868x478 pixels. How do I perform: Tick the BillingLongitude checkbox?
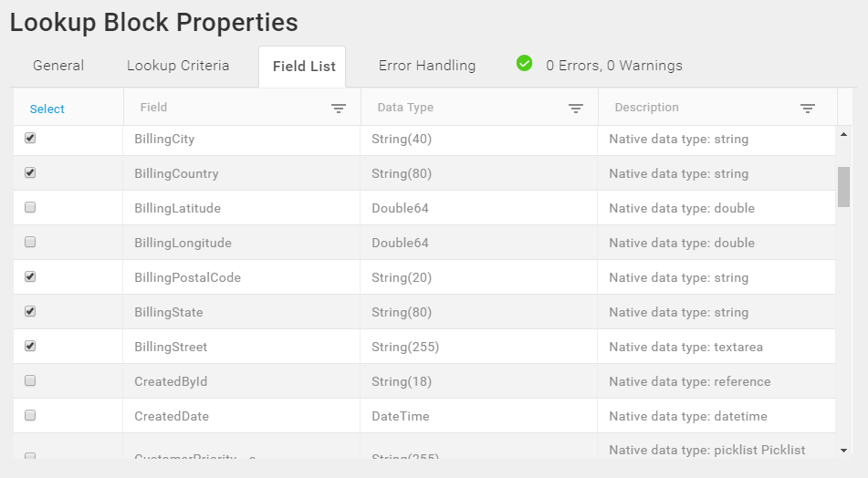[x=30, y=242]
